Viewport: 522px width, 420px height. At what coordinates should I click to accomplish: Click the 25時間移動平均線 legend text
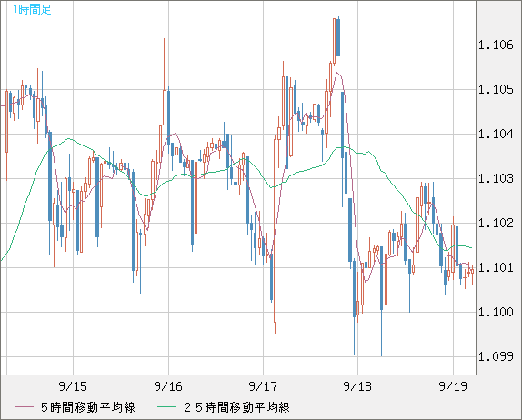pyautogui.click(x=236, y=407)
